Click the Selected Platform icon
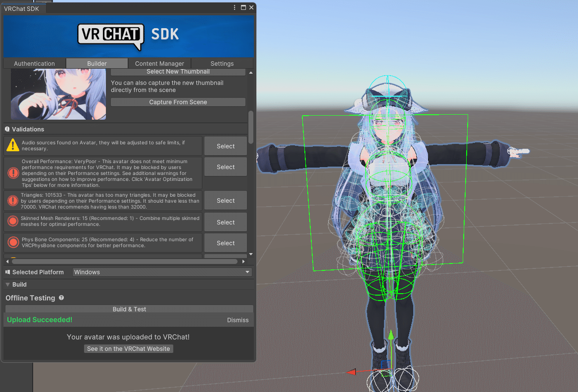The width and height of the screenshot is (578, 392). pyautogui.click(x=8, y=272)
